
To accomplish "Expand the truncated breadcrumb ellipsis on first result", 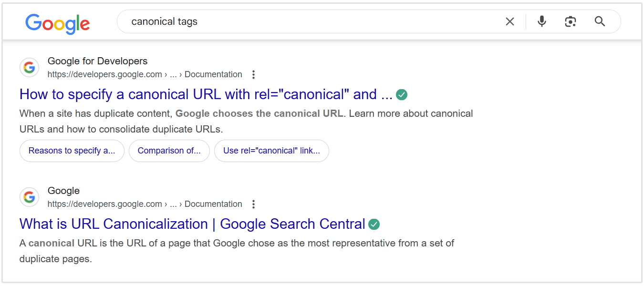I will tap(173, 74).
